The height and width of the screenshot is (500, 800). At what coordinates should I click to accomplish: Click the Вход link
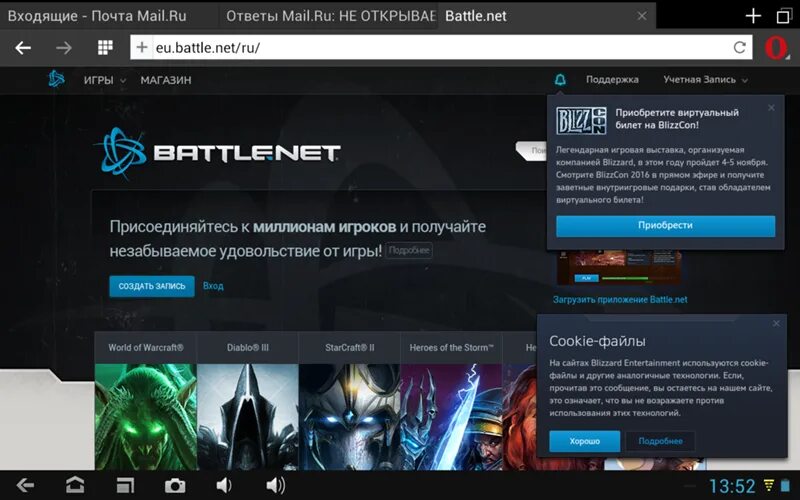[x=213, y=286]
